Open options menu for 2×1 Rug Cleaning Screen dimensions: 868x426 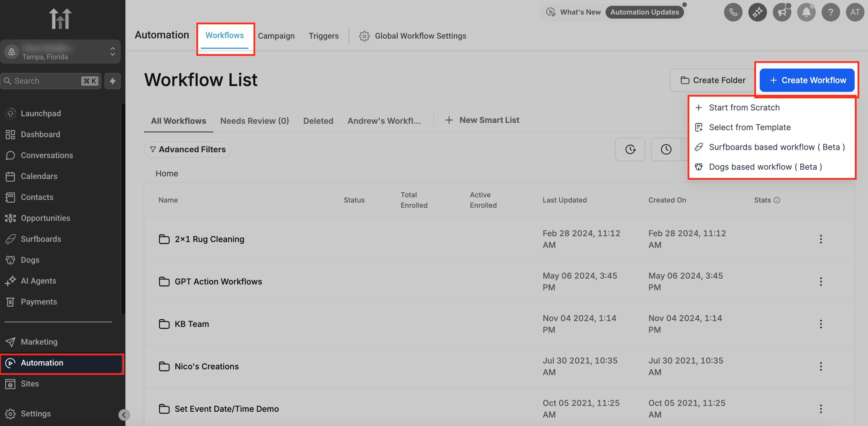coord(820,239)
